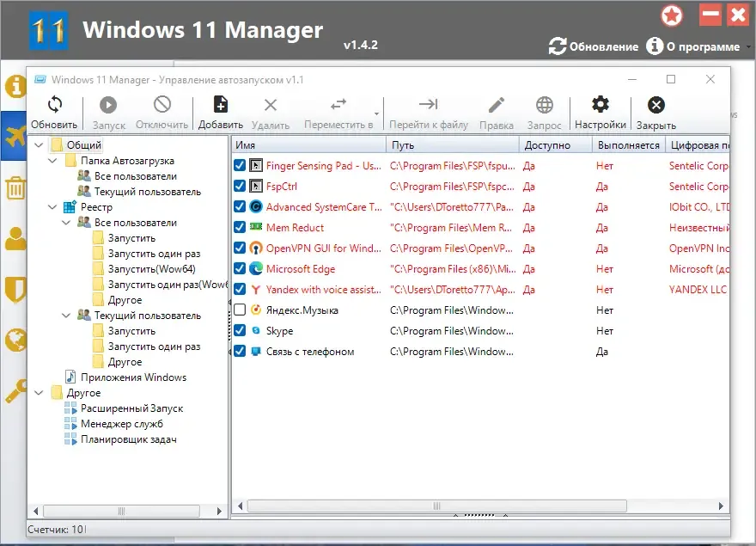756x546 pixels.
Task: Click the airplane optimizer sidebar icon
Action: click(15, 137)
